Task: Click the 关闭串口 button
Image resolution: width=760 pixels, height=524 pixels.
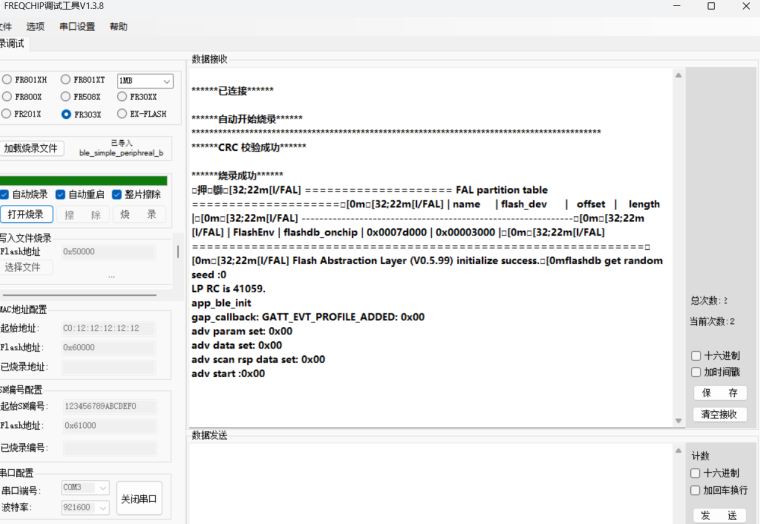Action: [x=139, y=497]
